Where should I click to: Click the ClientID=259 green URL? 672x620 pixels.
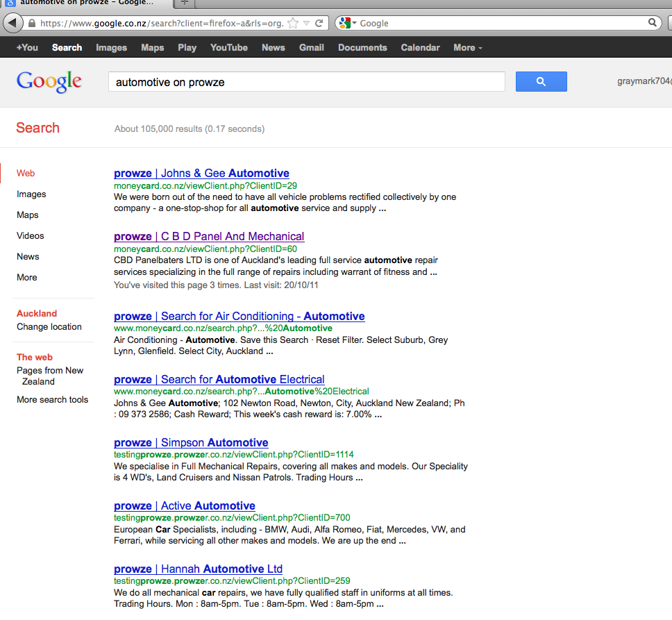232,580
